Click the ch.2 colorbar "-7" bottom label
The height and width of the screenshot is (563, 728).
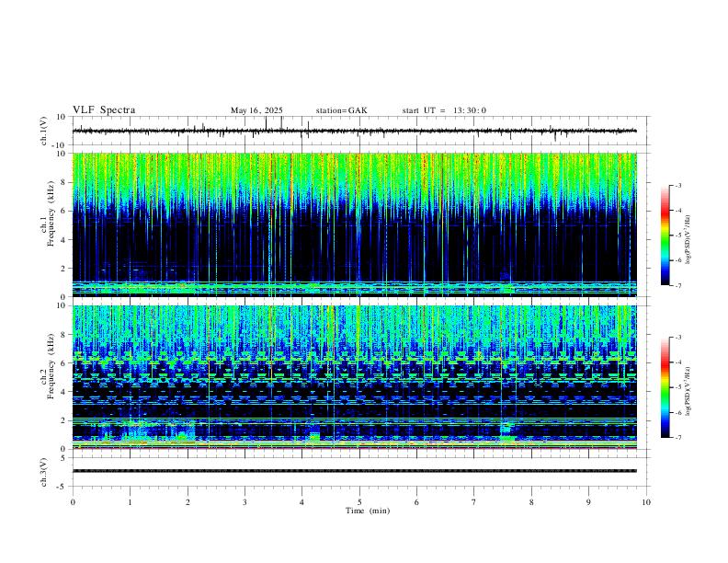pos(677,437)
